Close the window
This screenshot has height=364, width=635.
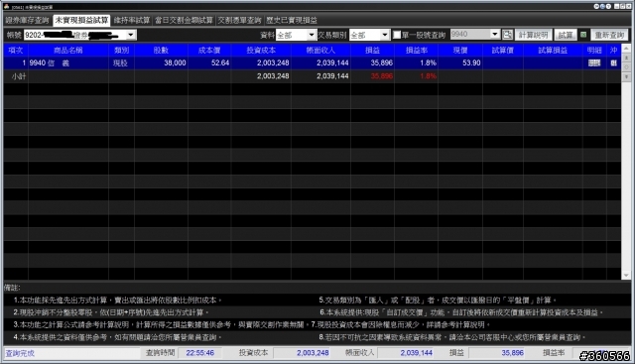(628, 7)
